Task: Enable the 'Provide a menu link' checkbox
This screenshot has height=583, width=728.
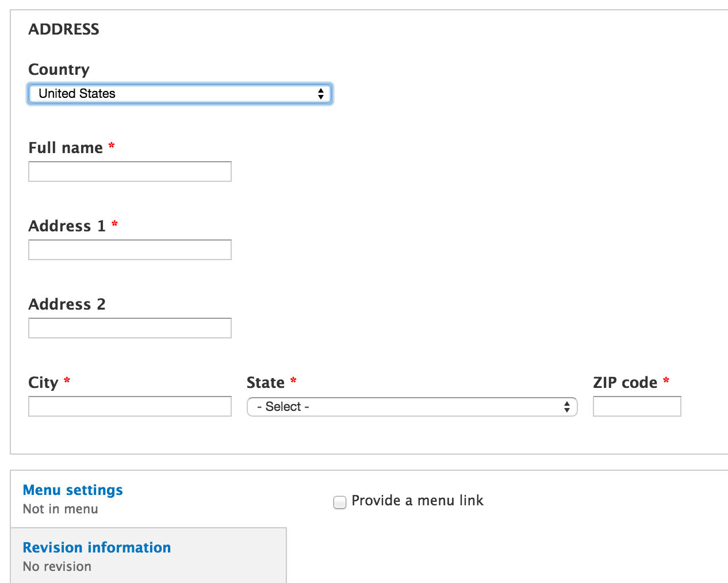Action: (339, 502)
